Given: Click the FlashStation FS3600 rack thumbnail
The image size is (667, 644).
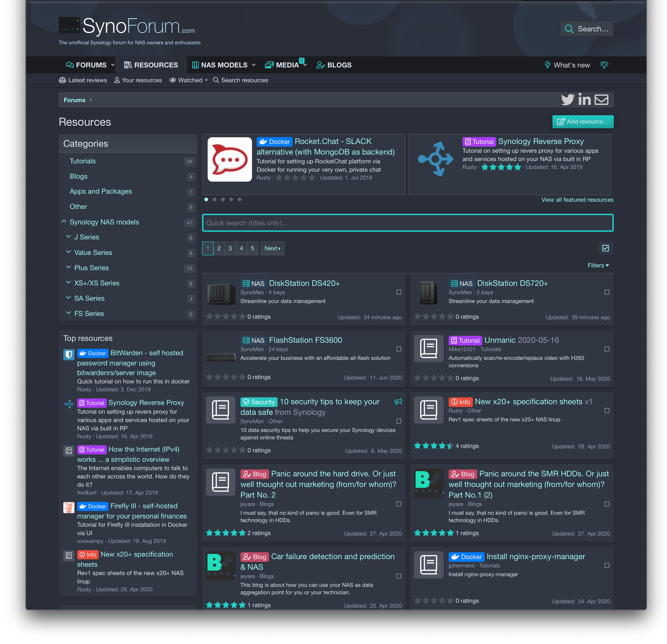Looking at the screenshot, I should 220,357.
